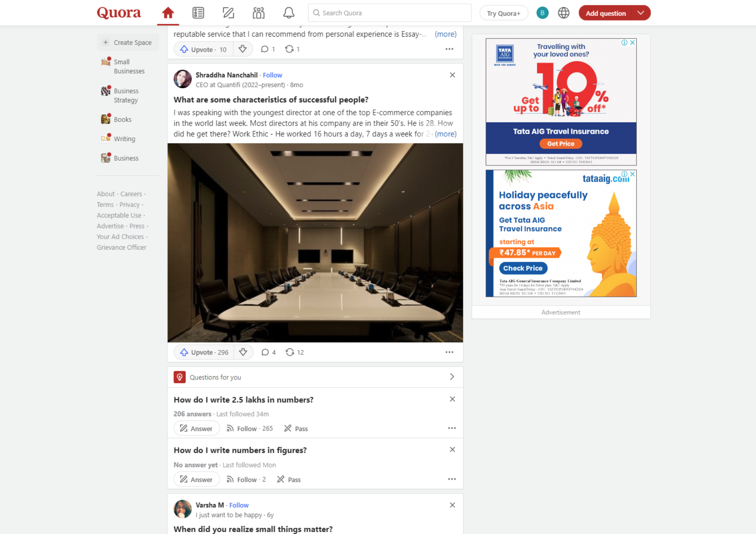Open more options for 'write numbers in figures' question
The image size is (756, 534).
(x=452, y=479)
